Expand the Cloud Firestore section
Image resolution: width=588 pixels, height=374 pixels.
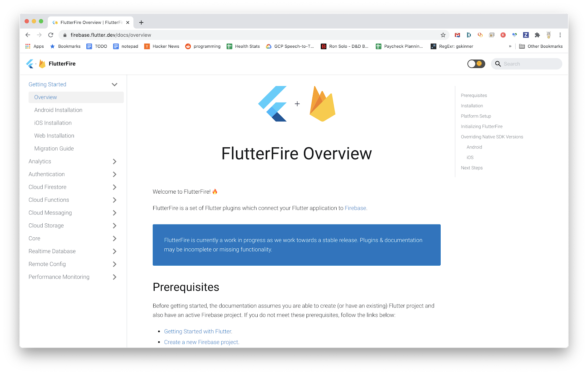[x=114, y=187]
